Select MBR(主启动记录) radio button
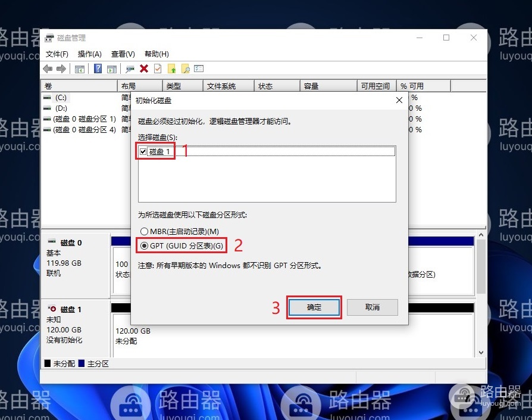This screenshot has width=532, height=420. [144, 232]
